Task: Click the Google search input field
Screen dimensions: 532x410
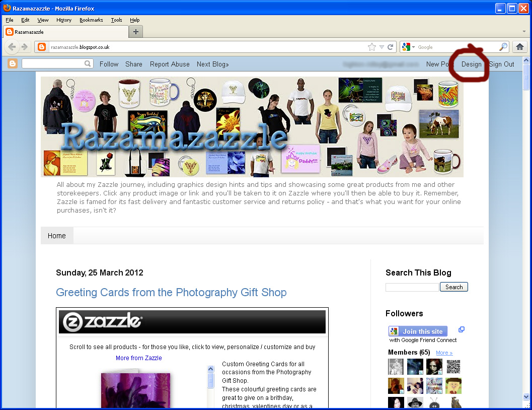Action: (x=458, y=47)
